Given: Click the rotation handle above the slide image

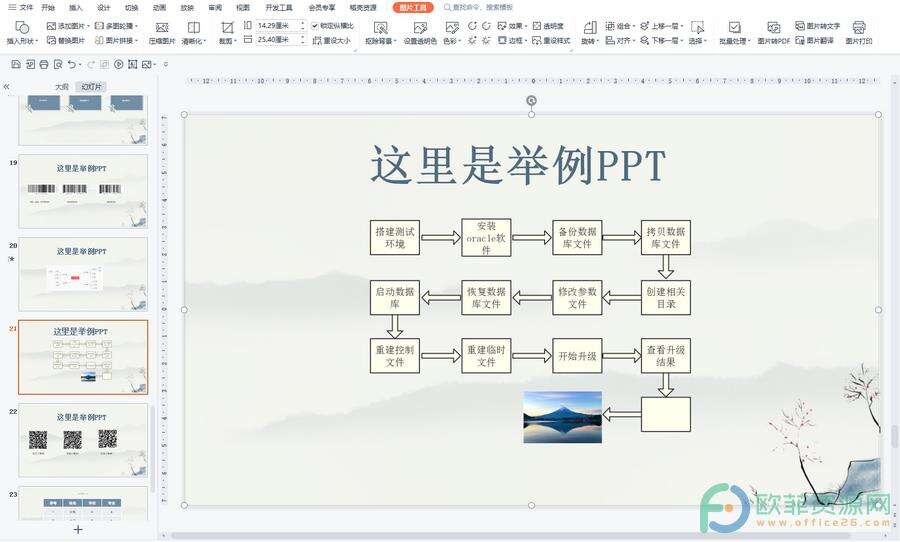Looking at the screenshot, I should point(532,100).
